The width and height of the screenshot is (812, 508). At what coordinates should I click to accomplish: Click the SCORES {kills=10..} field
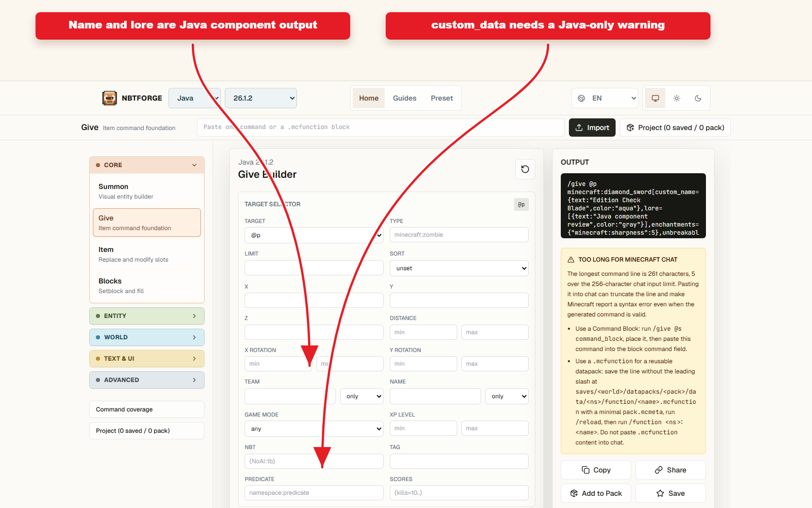pyautogui.click(x=459, y=493)
